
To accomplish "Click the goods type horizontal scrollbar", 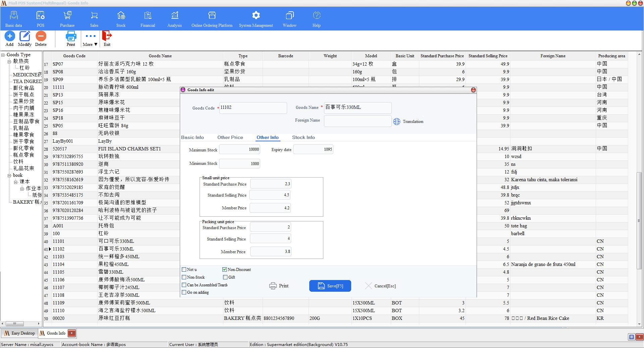I will click(x=21, y=324).
